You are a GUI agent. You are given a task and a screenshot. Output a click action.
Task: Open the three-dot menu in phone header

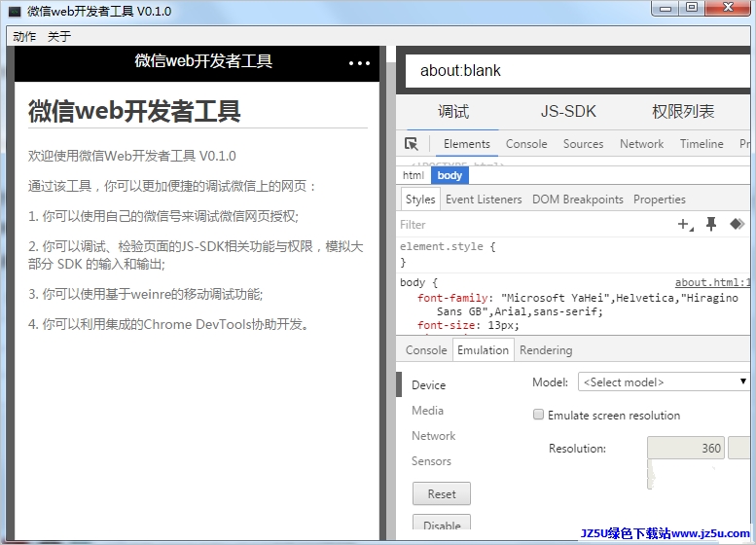point(359,63)
